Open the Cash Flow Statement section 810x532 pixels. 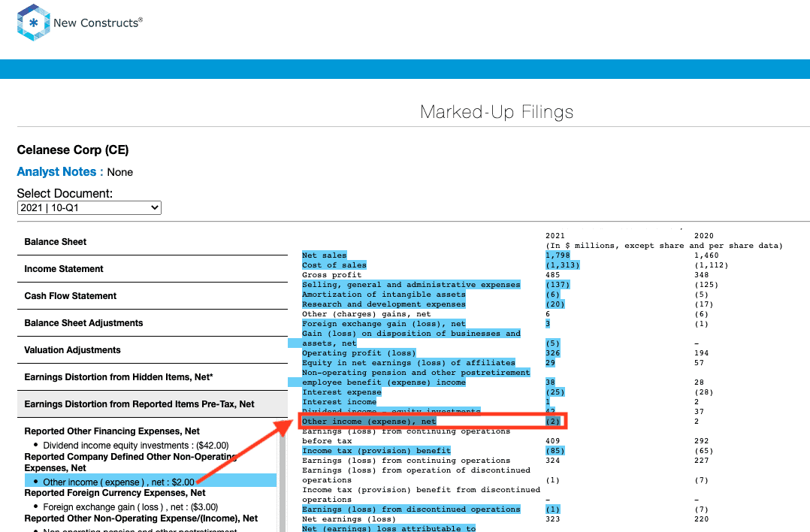point(153,296)
